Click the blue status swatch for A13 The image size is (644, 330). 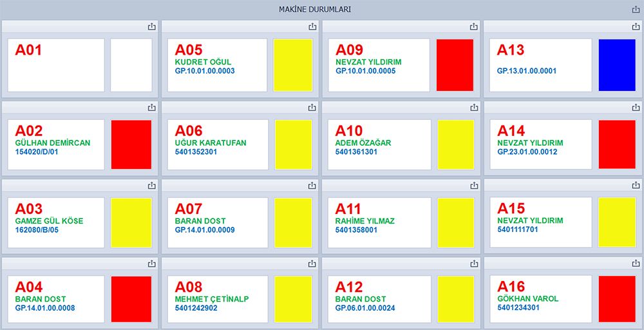[x=617, y=65]
